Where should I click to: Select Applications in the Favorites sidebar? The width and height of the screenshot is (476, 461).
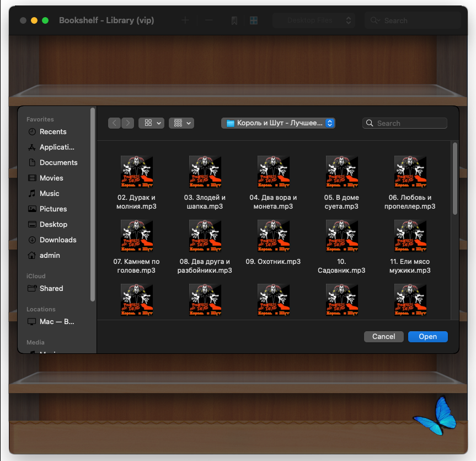[x=57, y=147]
